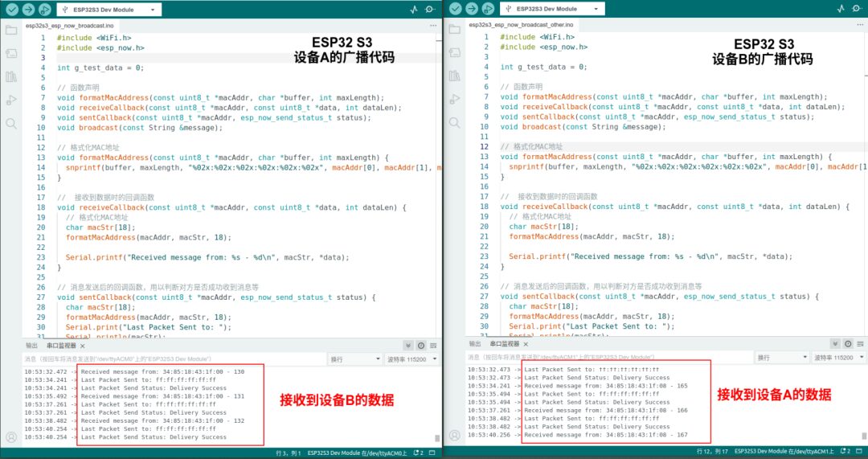The height and width of the screenshot is (459, 868).
Task: Click ttyACM1 board status in right status bar
Action: click(784, 452)
